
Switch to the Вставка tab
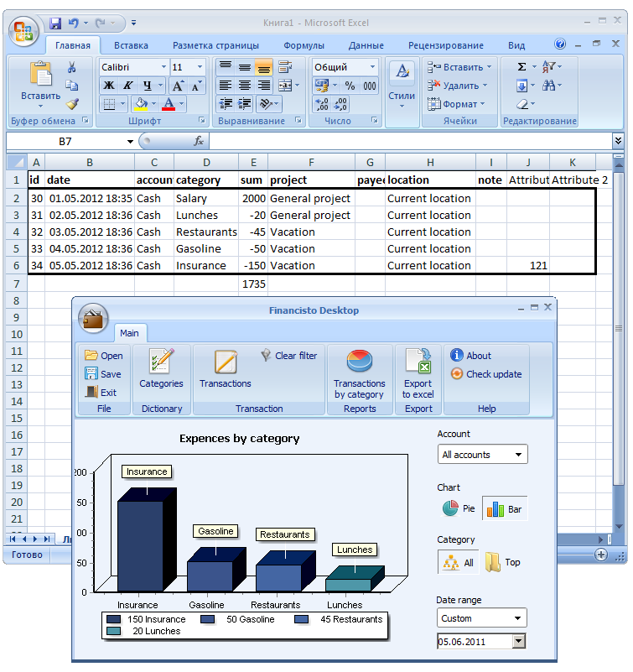coord(131,45)
